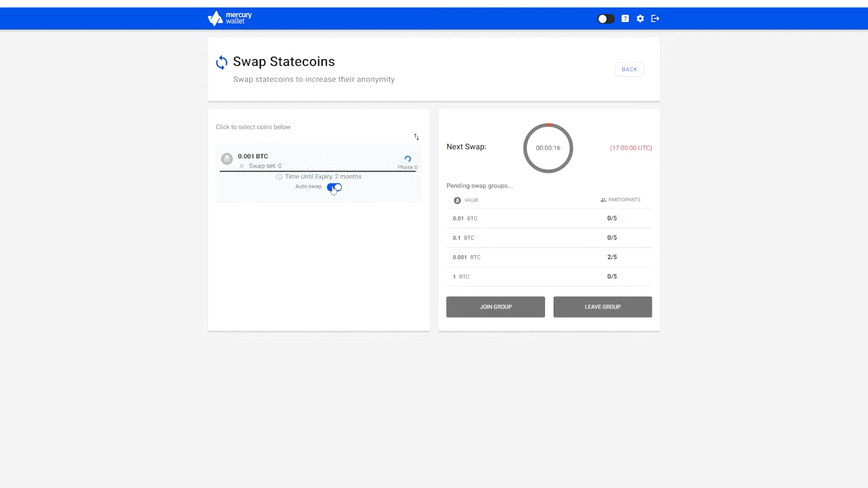Disable the Auto-swap toggle
868x488 pixels.
pos(335,187)
